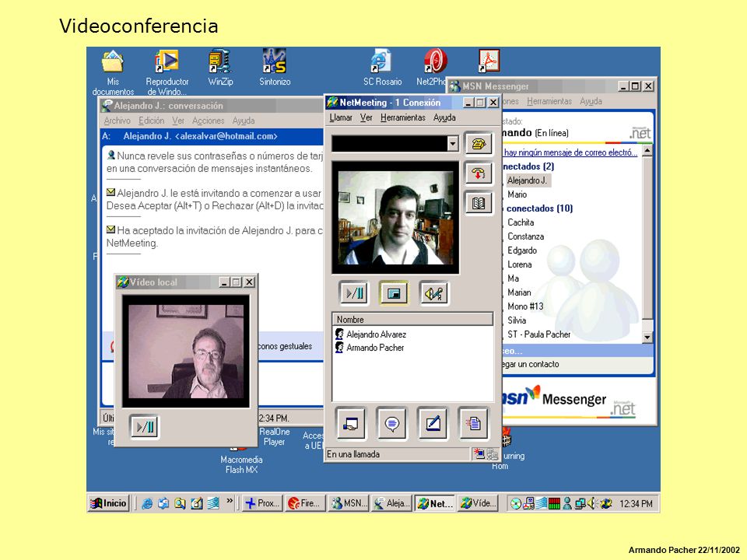Image resolution: width=747 pixels, height=560 pixels.
Task: Open the Ayuda menu in NetMeeting
Action: [x=444, y=117]
